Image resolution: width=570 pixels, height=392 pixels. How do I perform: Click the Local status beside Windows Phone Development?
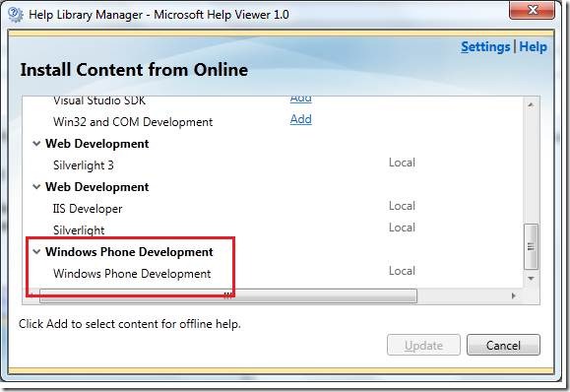(402, 271)
